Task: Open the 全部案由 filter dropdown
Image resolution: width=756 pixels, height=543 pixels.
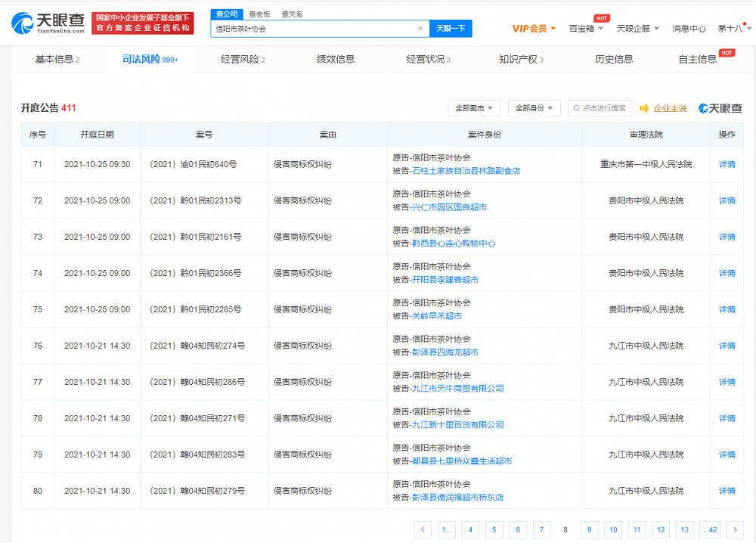Action: [x=474, y=108]
